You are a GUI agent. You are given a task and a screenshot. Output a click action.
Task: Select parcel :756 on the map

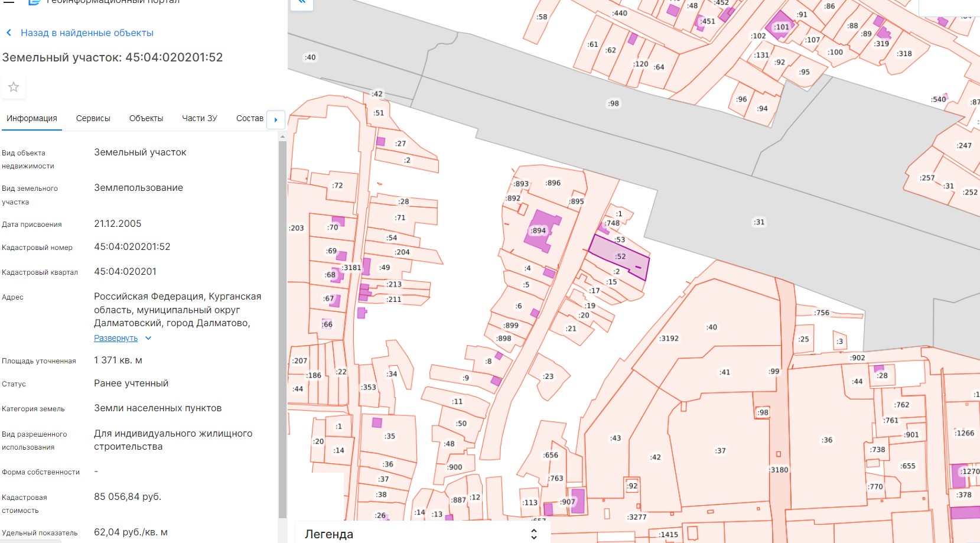pyautogui.click(x=822, y=313)
